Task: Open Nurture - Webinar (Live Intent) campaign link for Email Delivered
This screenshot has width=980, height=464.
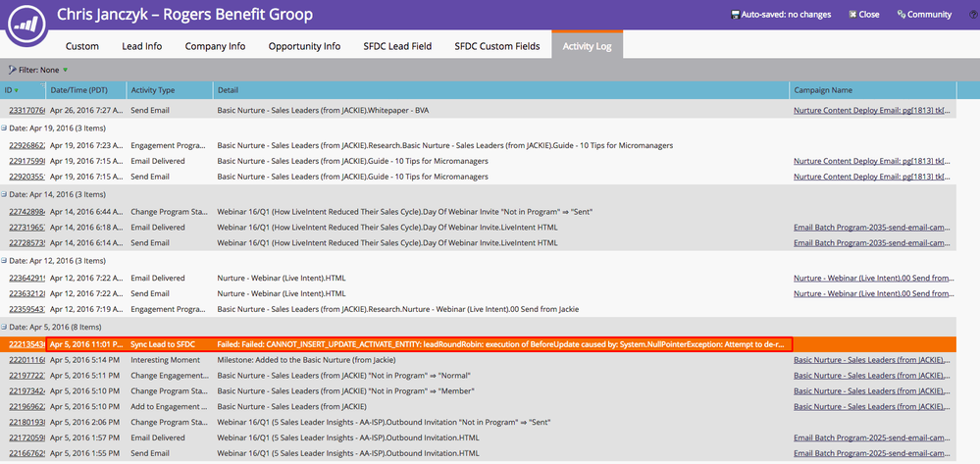Action: pyautogui.click(x=870, y=278)
